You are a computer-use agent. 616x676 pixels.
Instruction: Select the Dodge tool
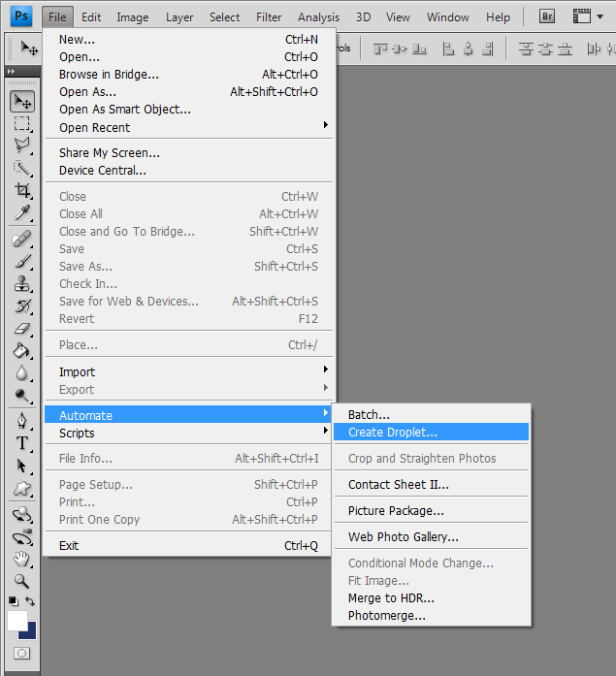(x=22, y=396)
